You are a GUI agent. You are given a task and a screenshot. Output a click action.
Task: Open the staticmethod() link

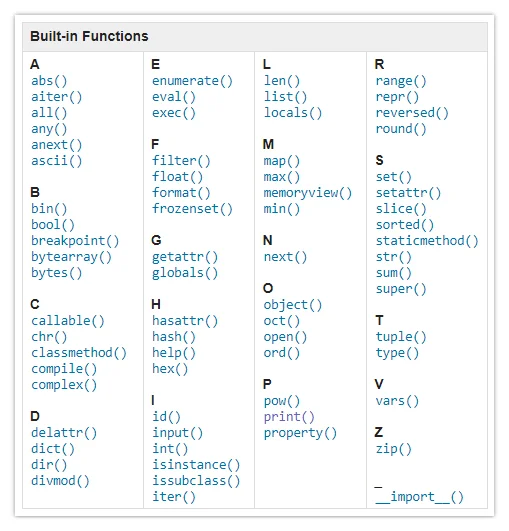pos(427,241)
